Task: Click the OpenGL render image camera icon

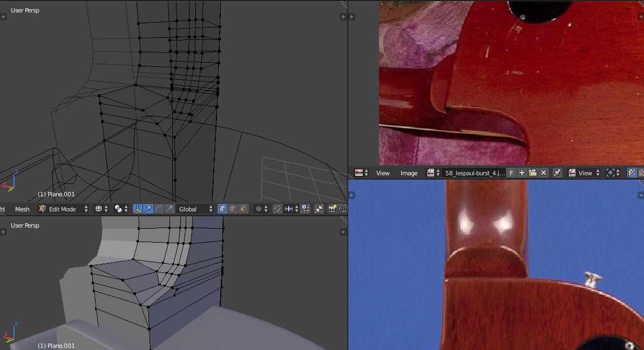Action: point(332,209)
